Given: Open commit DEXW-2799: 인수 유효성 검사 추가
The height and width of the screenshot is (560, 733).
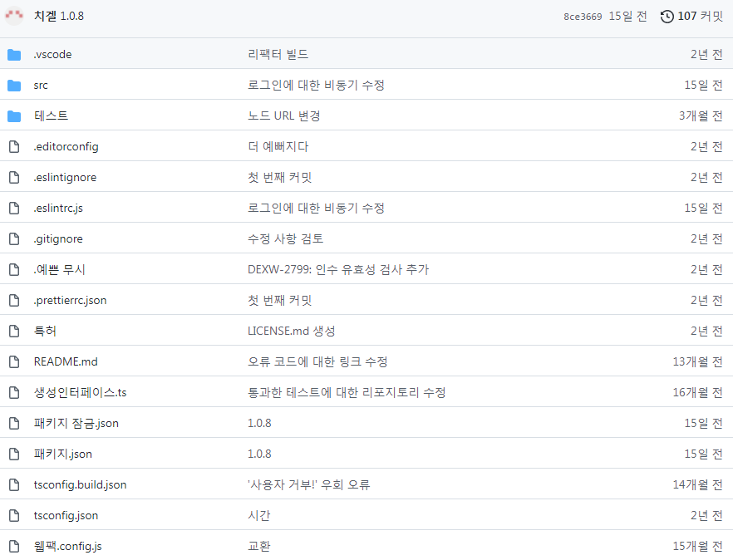Looking at the screenshot, I should click(338, 270).
